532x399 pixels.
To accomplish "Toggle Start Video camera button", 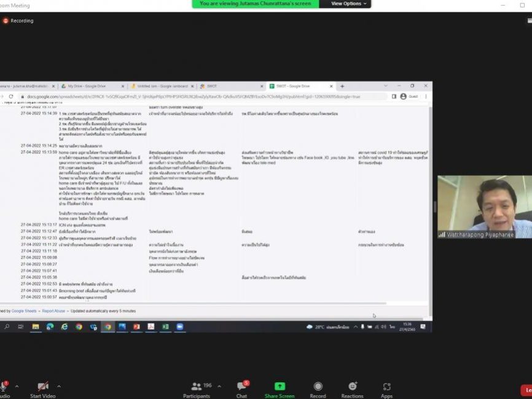I will pyautogui.click(x=43, y=386).
